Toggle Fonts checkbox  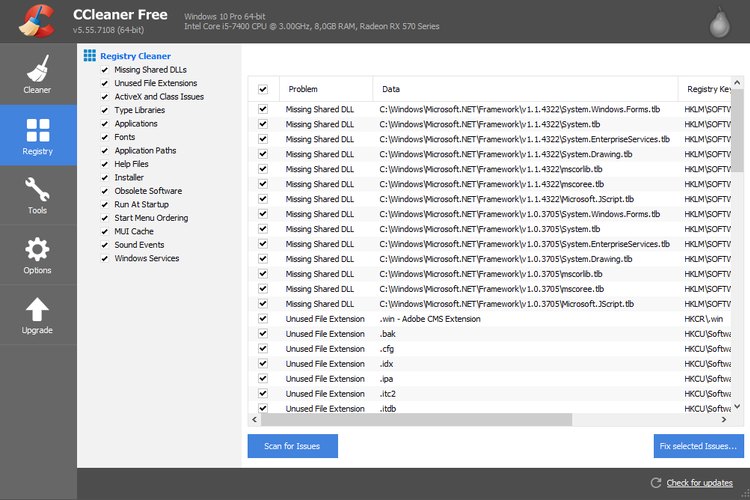[105, 137]
